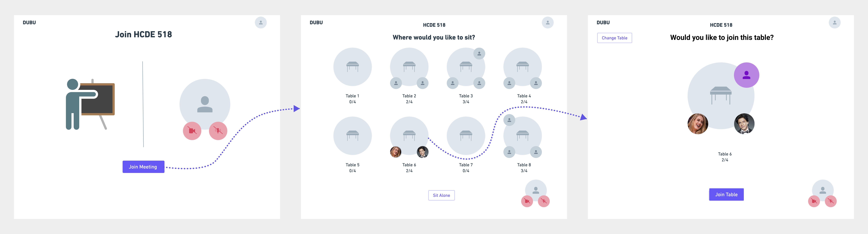Click the DUBU logo on the seating screen
868x234 pixels.
(x=316, y=23)
